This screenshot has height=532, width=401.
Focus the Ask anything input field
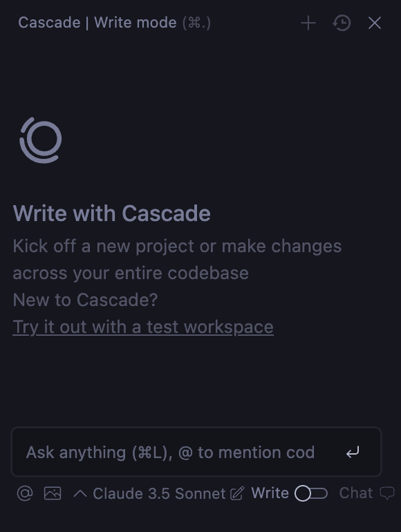click(x=196, y=452)
